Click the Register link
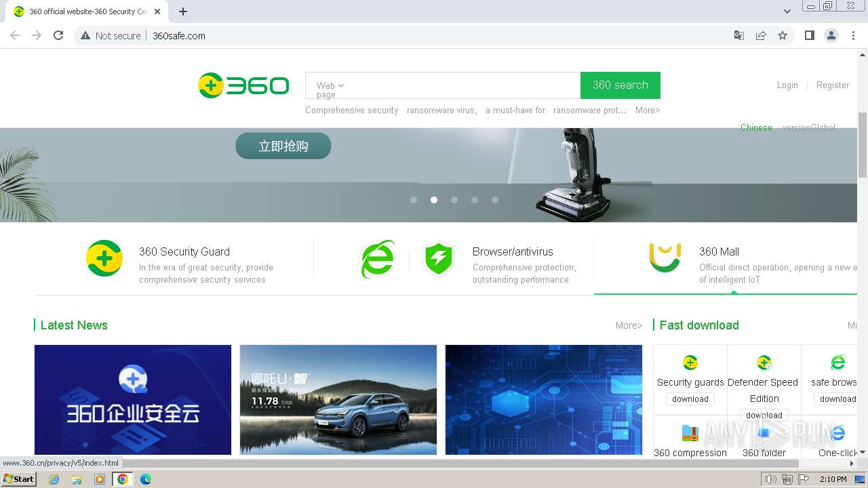The width and height of the screenshot is (868, 488). (833, 85)
